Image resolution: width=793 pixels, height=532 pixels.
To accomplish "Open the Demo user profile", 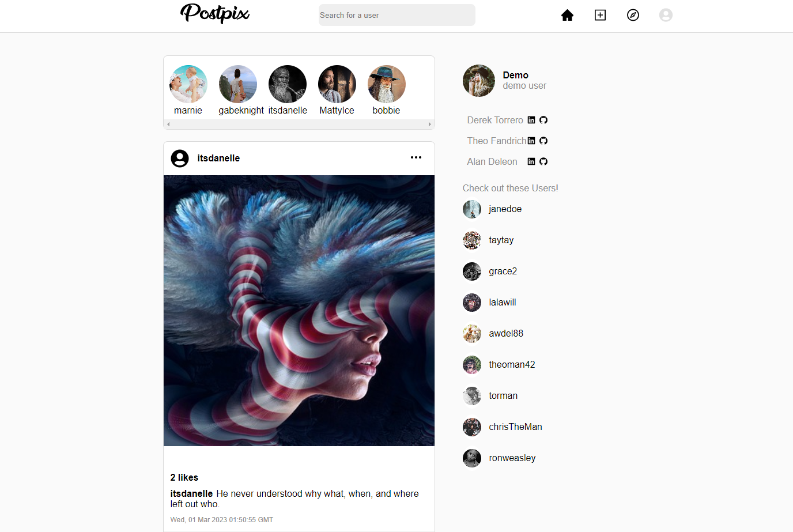I will 515,75.
